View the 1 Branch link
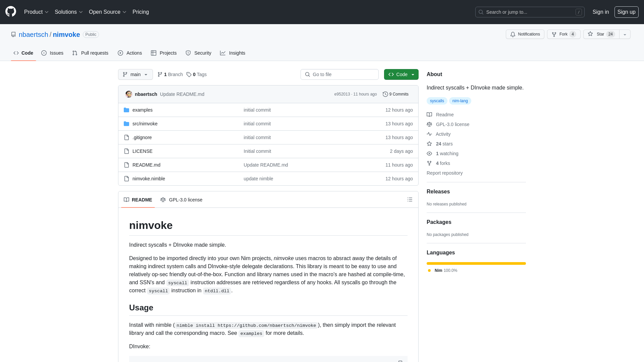The height and width of the screenshot is (362, 644). pyautogui.click(x=170, y=74)
